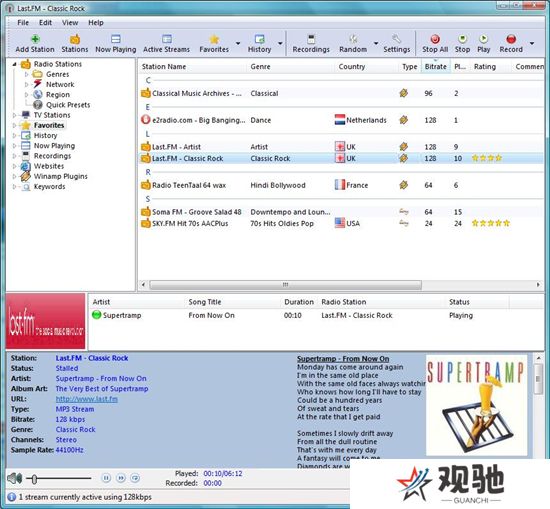Mute using the speaker volume icon
Screen dimensions: 550x509
pos(15,478)
